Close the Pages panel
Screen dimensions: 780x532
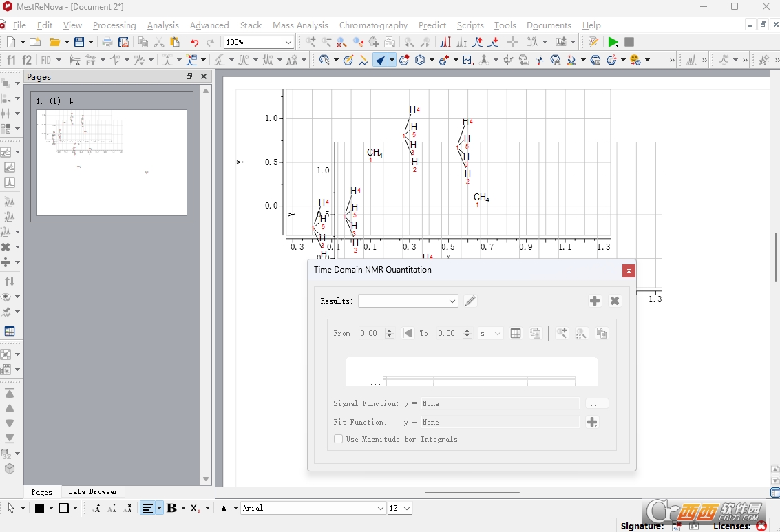click(204, 76)
